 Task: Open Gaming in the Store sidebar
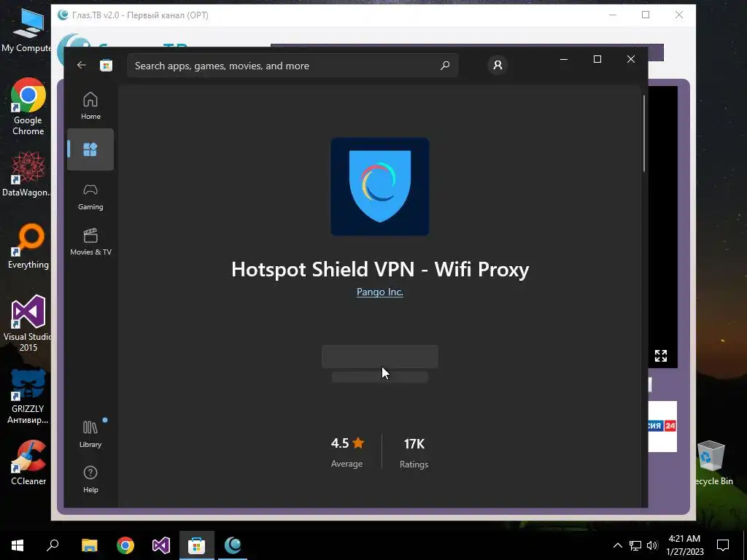90,197
